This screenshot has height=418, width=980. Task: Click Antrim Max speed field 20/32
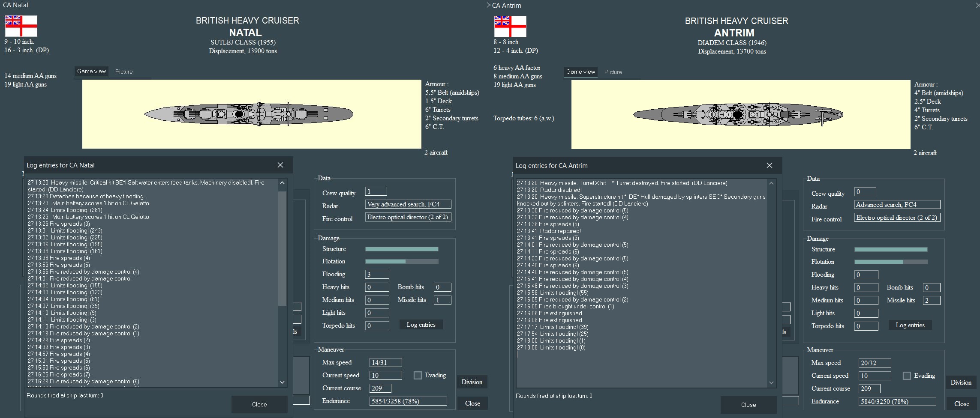[x=875, y=363]
